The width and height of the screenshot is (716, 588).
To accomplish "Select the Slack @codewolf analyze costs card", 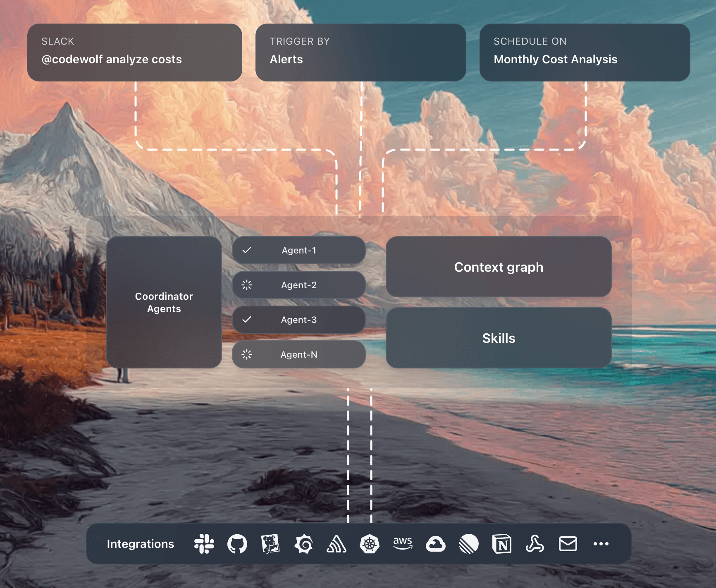I will [x=135, y=52].
